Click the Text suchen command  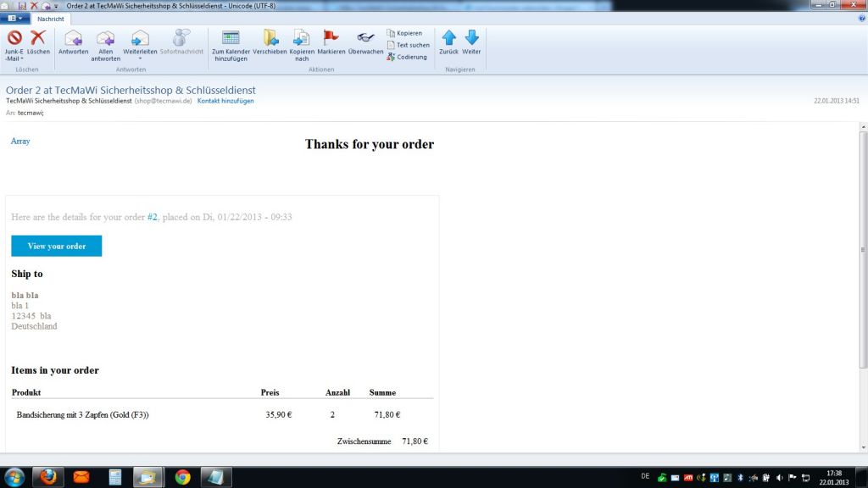coord(408,45)
